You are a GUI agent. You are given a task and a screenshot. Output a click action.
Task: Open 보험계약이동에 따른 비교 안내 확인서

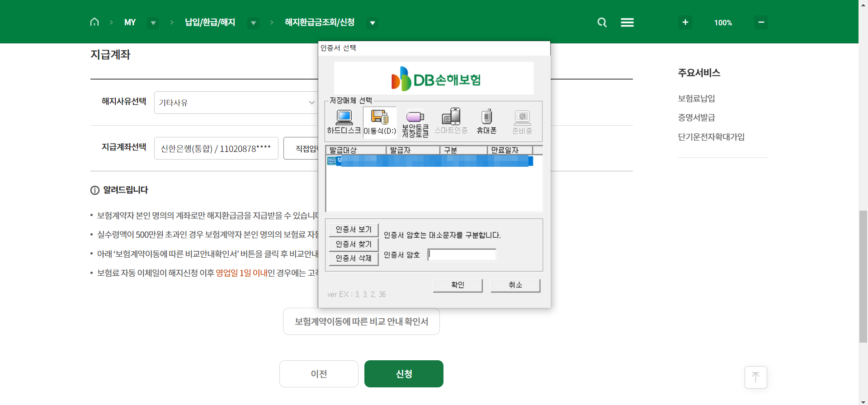pyautogui.click(x=361, y=321)
